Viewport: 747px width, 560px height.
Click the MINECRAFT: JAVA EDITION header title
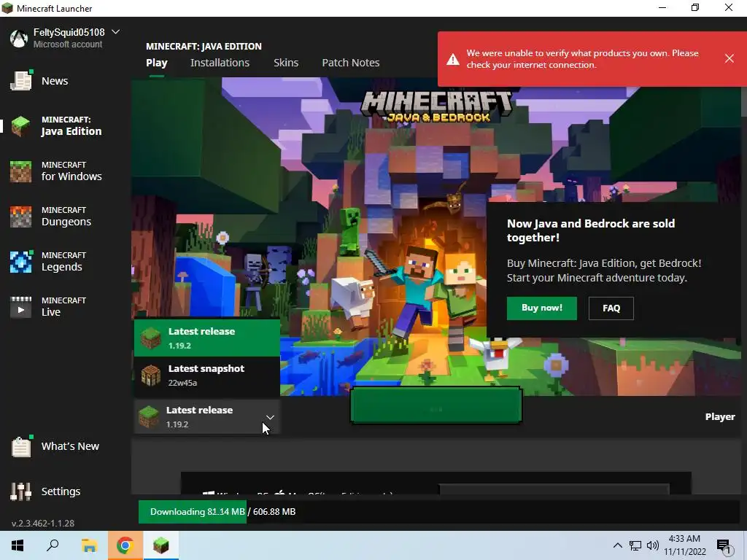pyautogui.click(x=204, y=46)
